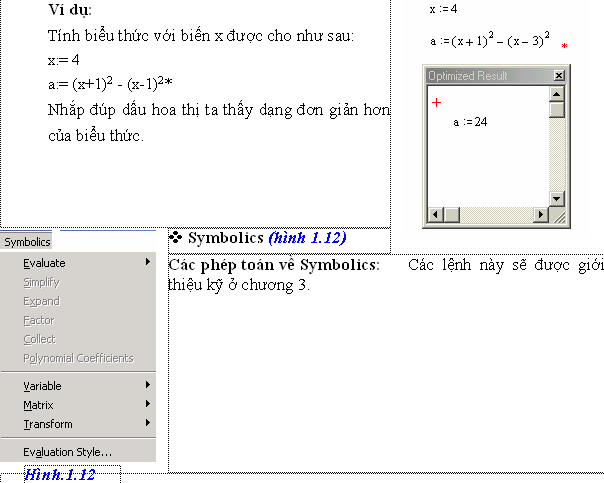The width and height of the screenshot is (604, 483).
Task: Click the blue (hình 1.12) link in heading
Action: tap(307, 238)
